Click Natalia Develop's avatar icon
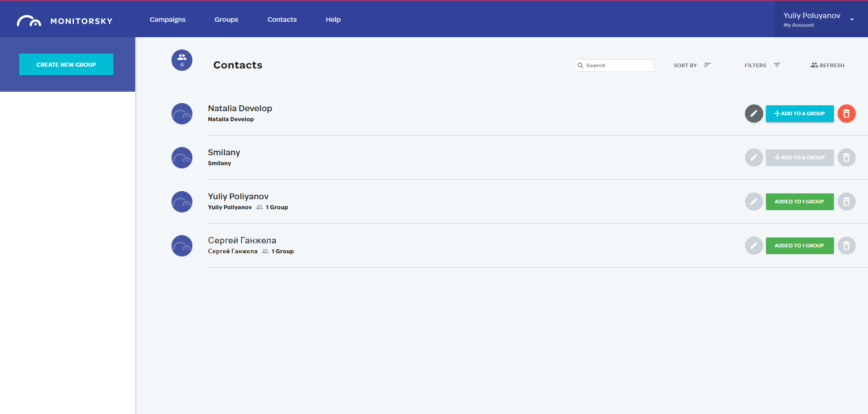The image size is (868, 414). pyautogui.click(x=181, y=113)
